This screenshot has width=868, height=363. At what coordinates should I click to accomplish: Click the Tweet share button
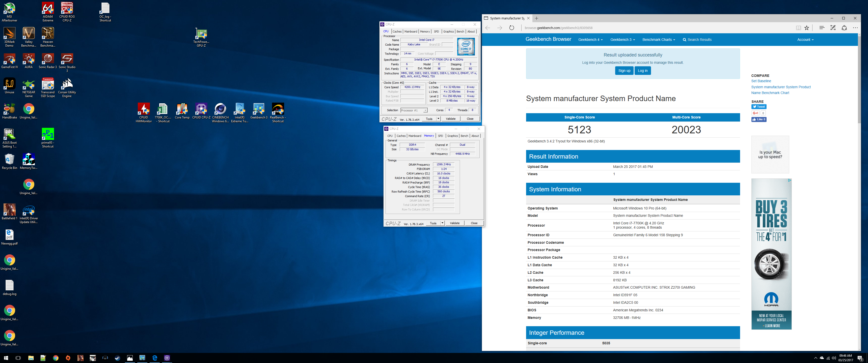[759, 107]
